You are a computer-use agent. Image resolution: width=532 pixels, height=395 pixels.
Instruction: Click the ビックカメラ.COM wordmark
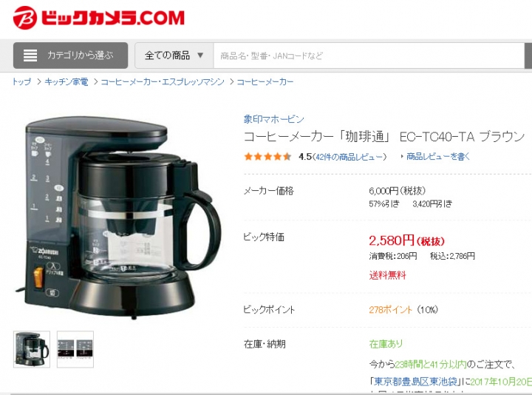pyautogui.click(x=112, y=18)
